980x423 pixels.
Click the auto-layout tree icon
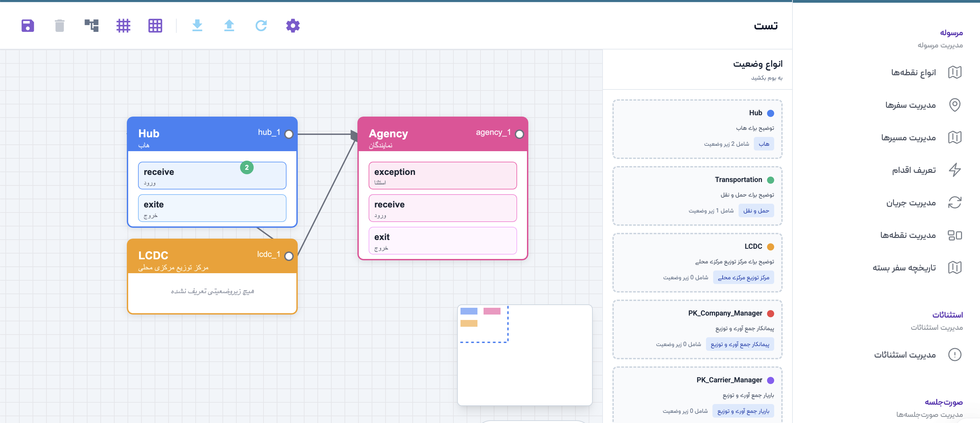tap(91, 25)
